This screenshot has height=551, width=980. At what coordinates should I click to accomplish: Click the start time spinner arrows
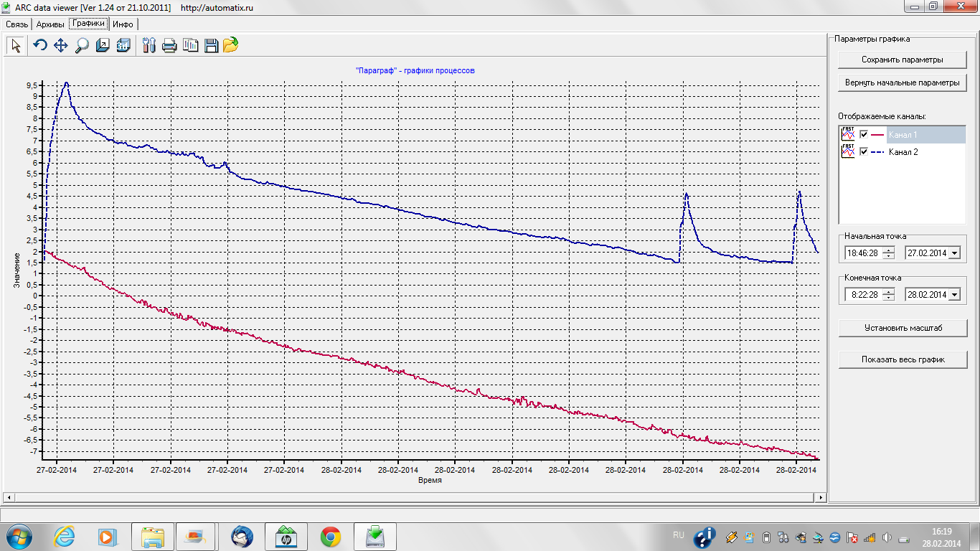tap(889, 253)
